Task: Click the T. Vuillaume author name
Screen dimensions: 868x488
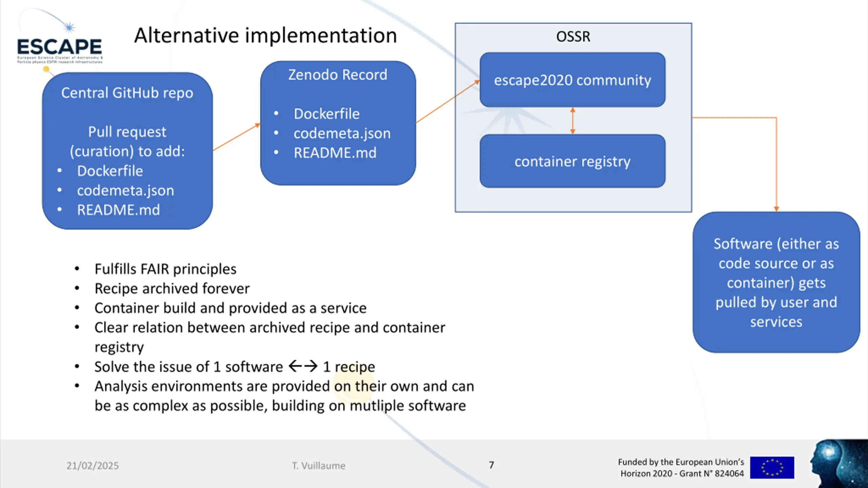Action: 319,466
